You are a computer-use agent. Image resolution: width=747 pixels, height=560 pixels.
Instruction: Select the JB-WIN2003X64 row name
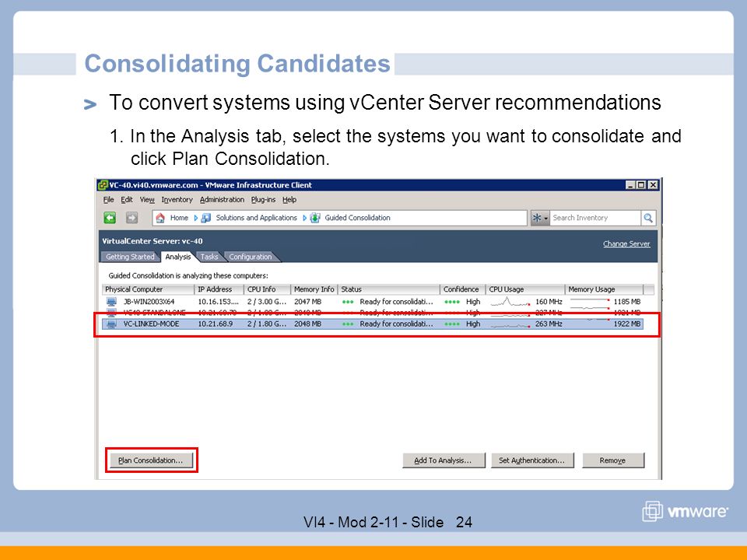coord(149,302)
